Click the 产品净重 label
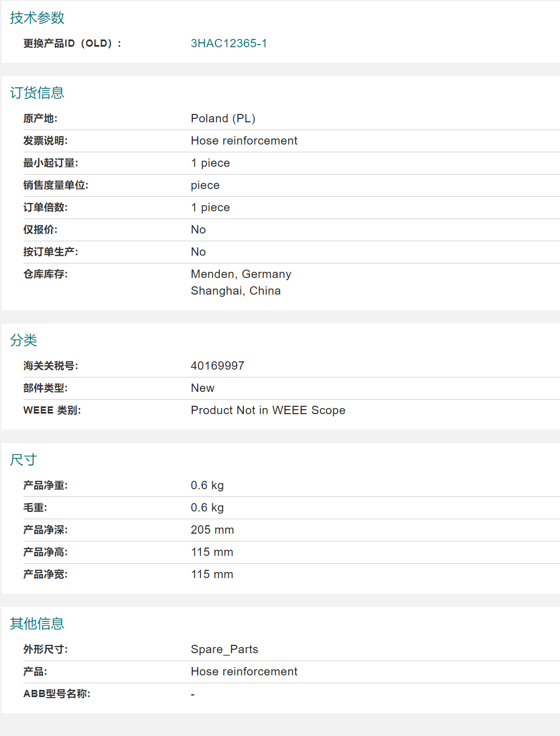The image size is (560, 736). (46, 485)
